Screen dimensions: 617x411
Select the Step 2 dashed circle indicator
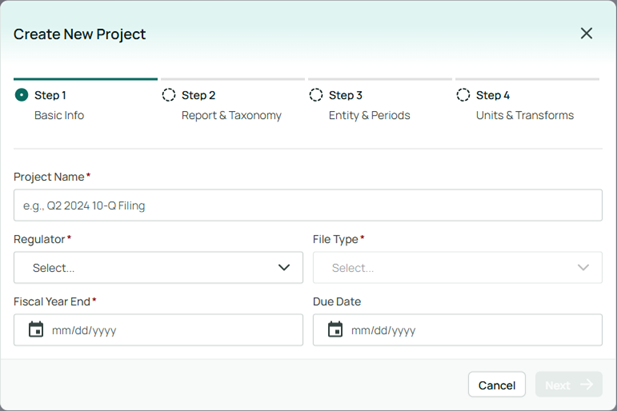click(169, 95)
